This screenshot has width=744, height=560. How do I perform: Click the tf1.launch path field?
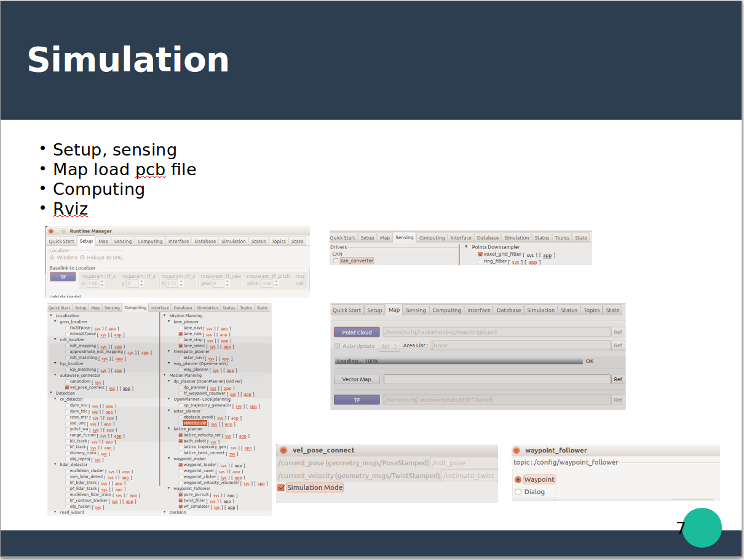point(497,400)
